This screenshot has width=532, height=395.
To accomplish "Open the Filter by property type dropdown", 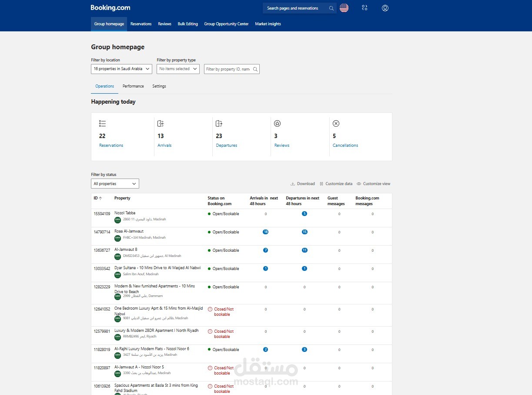I will coord(178,69).
